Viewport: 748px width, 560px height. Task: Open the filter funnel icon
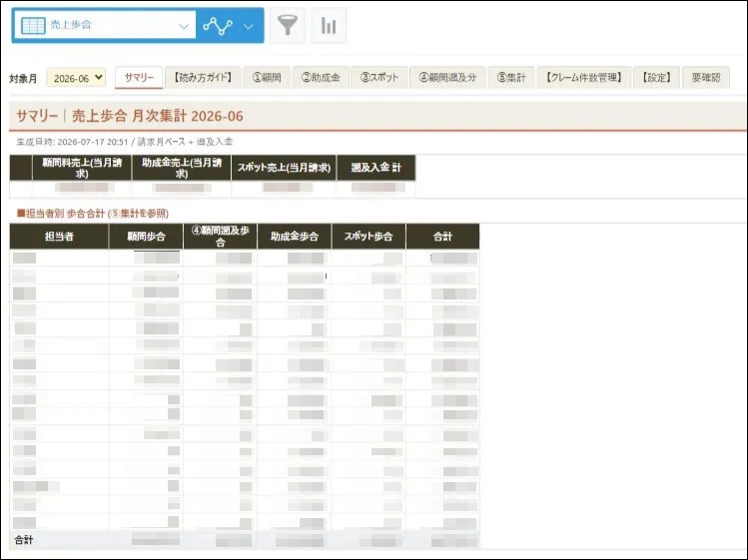(x=288, y=25)
